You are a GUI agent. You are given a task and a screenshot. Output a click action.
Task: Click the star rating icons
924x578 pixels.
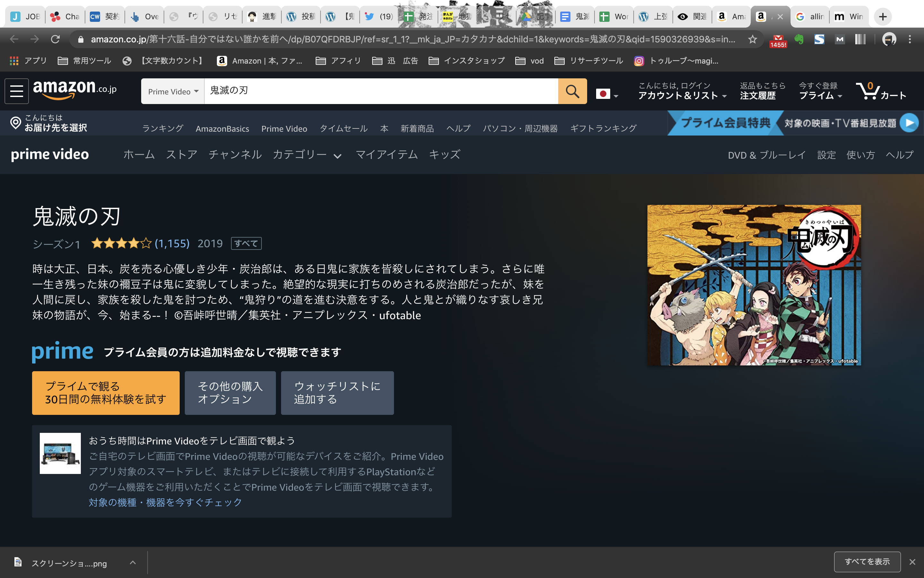click(x=121, y=243)
